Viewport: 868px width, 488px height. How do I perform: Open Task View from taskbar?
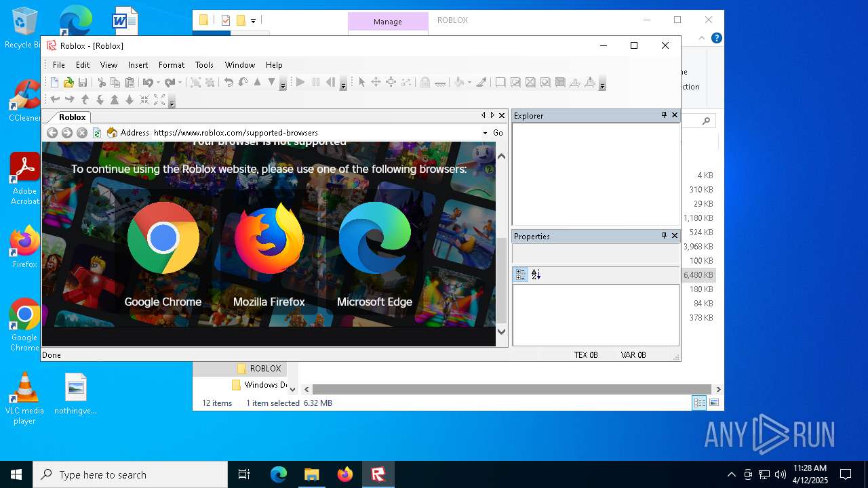point(244,474)
